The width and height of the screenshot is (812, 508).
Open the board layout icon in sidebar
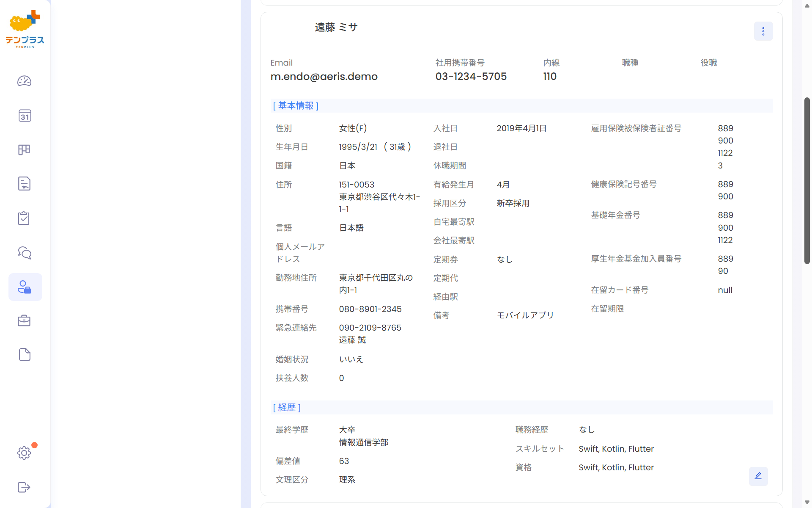24,150
